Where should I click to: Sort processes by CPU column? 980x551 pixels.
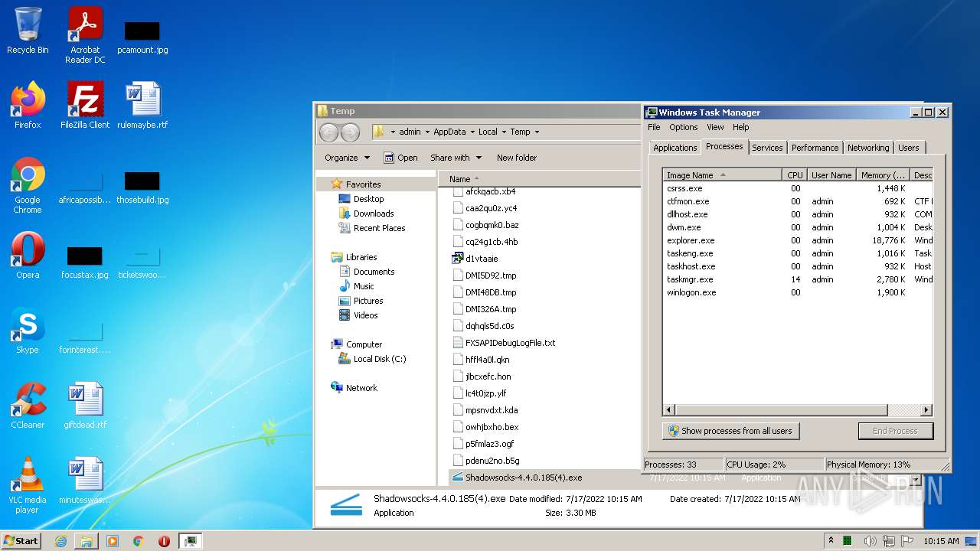point(795,175)
